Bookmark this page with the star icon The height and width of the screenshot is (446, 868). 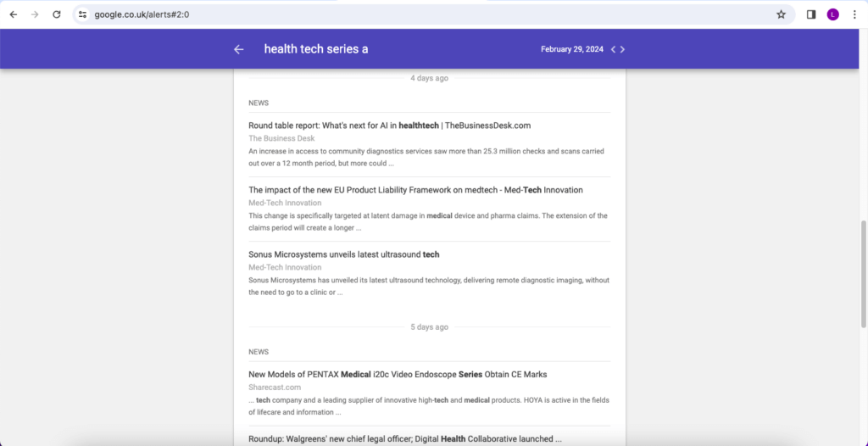pos(781,14)
